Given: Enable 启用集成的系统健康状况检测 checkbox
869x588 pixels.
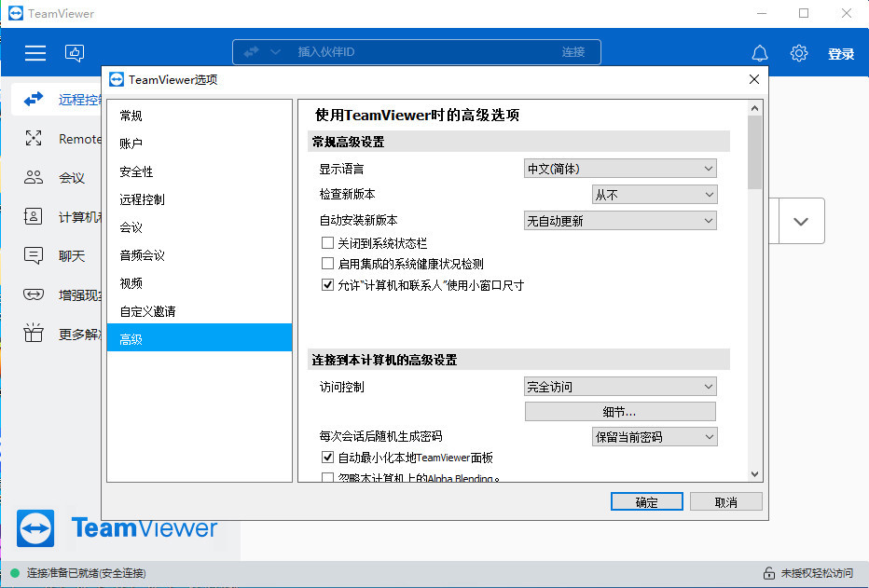Looking at the screenshot, I should coord(327,263).
